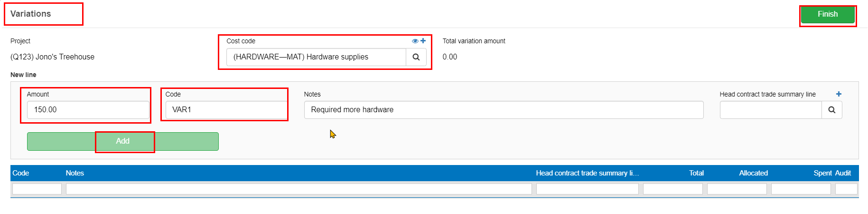The height and width of the screenshot is (214, 868).
Task: Click the Code field containing VAR1
Action: (227, 110)
